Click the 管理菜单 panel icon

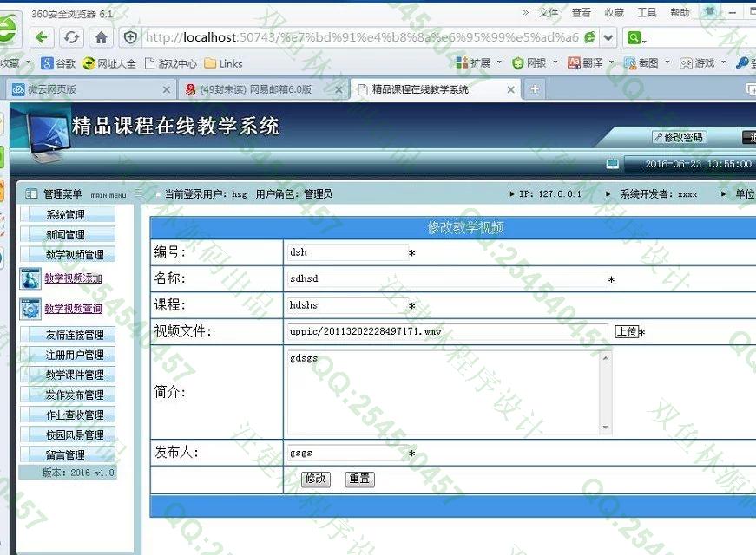point(31,193)
